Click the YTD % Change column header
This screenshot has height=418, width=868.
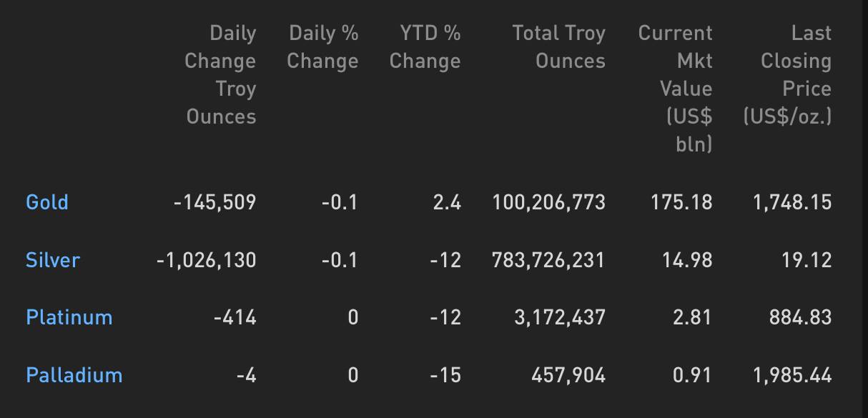tap(425, 47)
